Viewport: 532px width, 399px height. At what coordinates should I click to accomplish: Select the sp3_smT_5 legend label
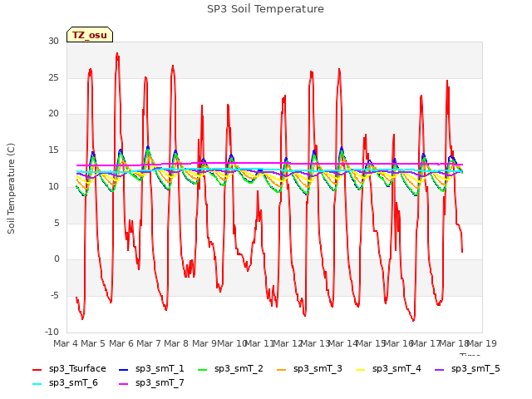[x=475, y=369]
